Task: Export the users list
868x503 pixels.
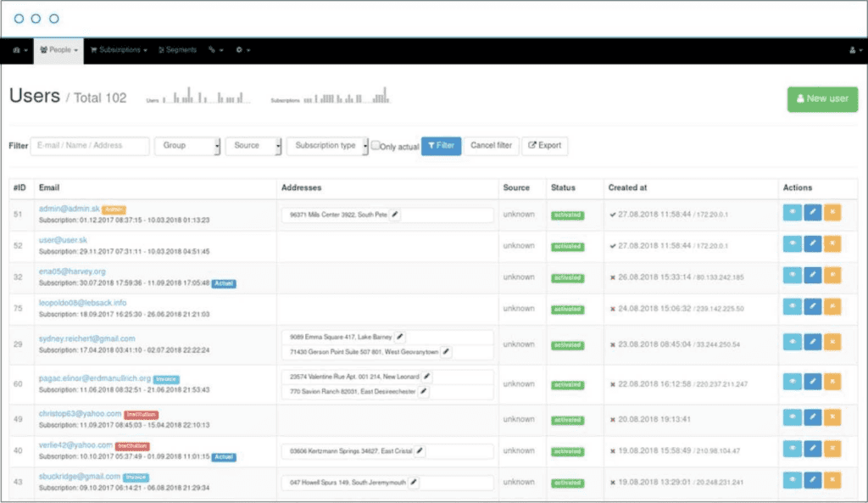Action: click(x=545, y=146)
